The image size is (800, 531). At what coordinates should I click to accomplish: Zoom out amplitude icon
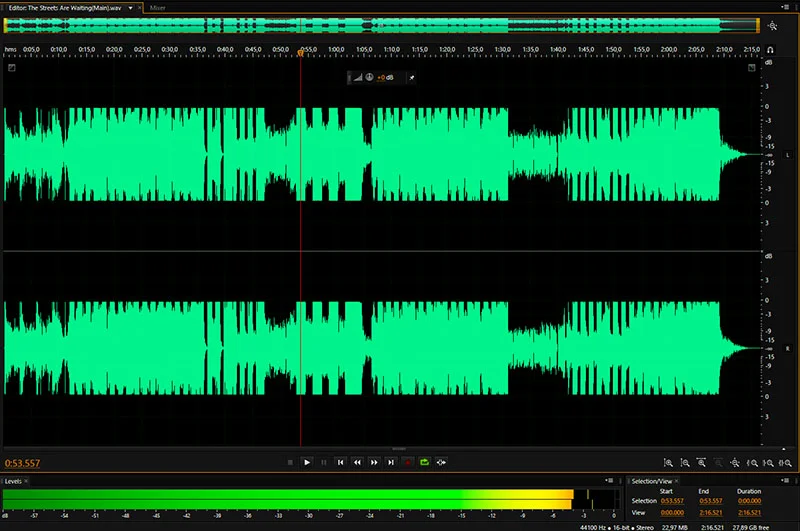pyautogui.click(x=685, y=463)
